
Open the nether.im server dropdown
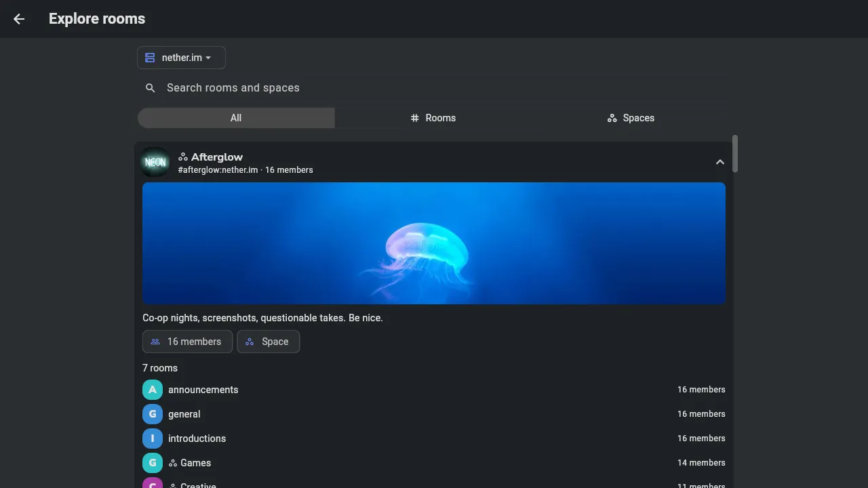(x=181, y=58)
